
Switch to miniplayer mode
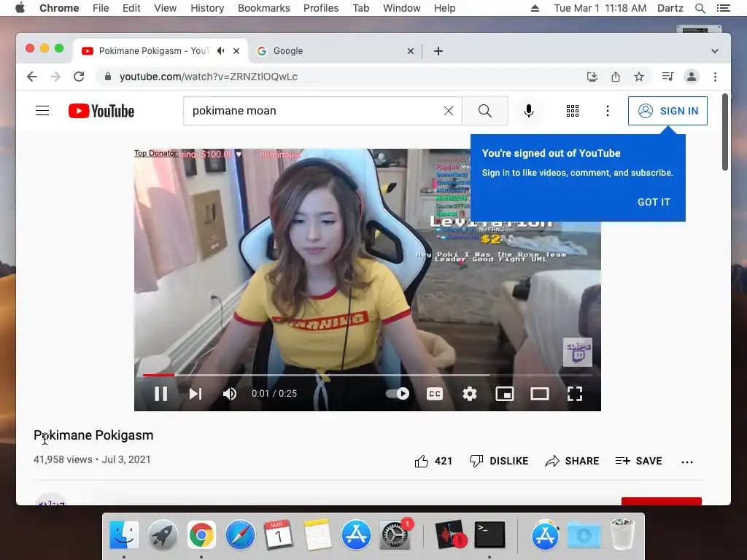[x=505, y=394]
